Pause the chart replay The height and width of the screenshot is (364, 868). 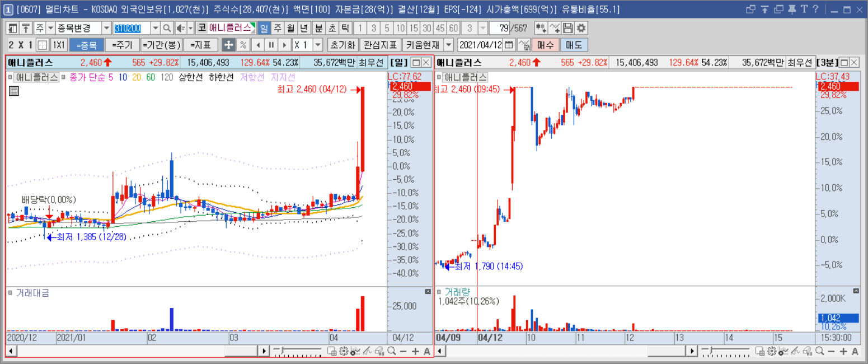pos(271,45)
